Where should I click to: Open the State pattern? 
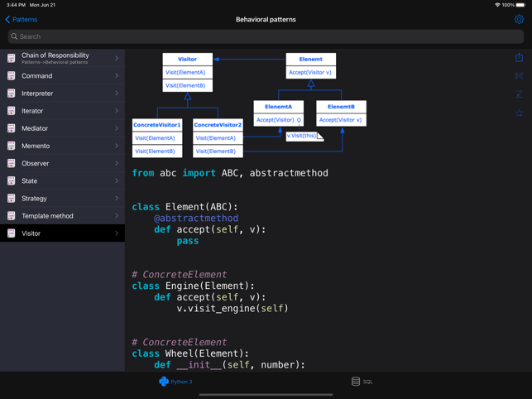(62, 180)
